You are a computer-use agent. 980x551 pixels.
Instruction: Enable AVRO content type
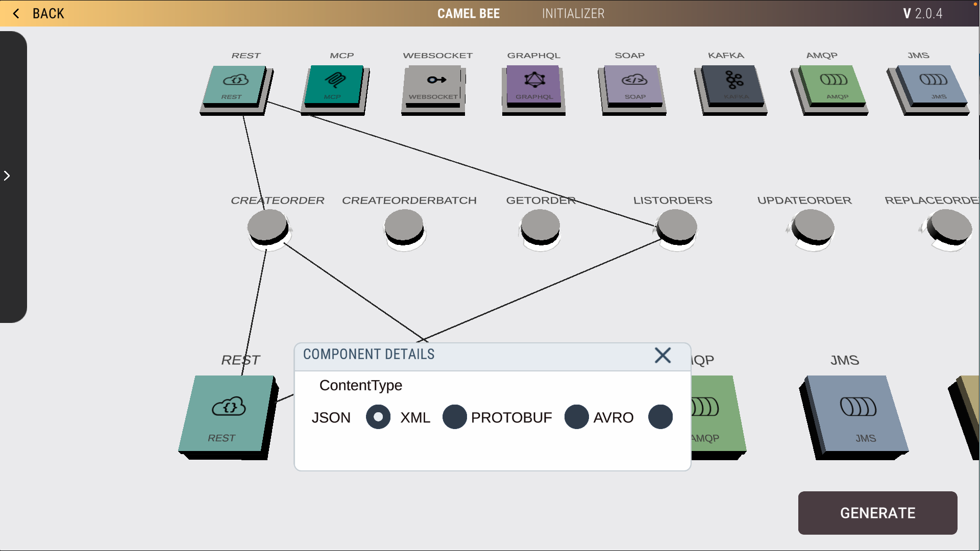(x=660, y=417)
